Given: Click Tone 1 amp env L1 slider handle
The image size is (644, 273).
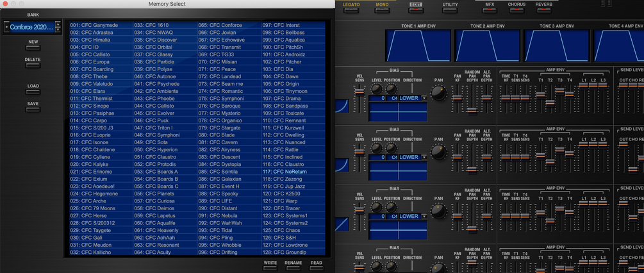Looking at the screenshot, I should 583,85.
